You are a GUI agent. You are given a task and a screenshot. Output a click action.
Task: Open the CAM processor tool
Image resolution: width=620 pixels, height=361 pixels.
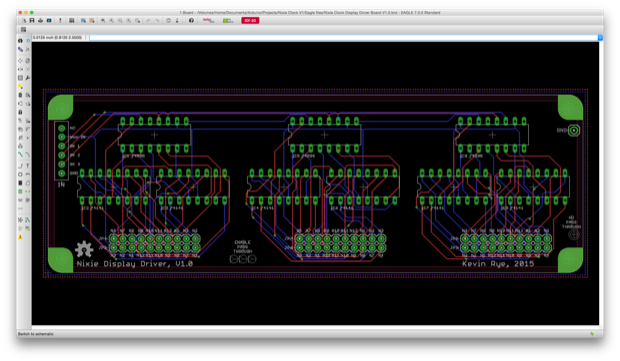49,21
